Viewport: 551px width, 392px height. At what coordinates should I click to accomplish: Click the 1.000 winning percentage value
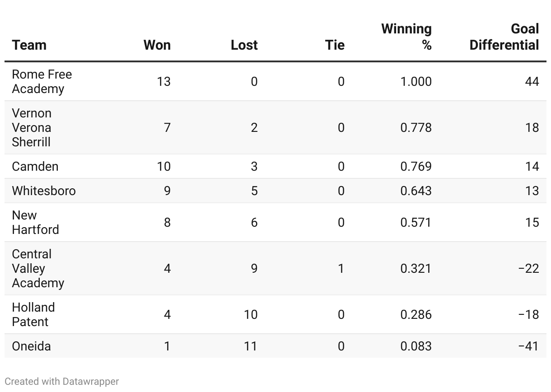click(416, 81)
